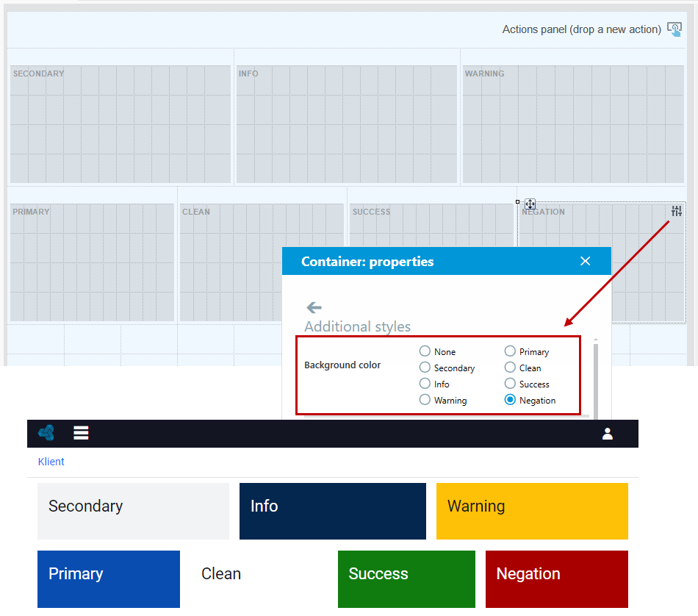This screenshot has height=616, width=698.
Task: Open the Negation container settings sliders icon
Action: click(677, 211)
